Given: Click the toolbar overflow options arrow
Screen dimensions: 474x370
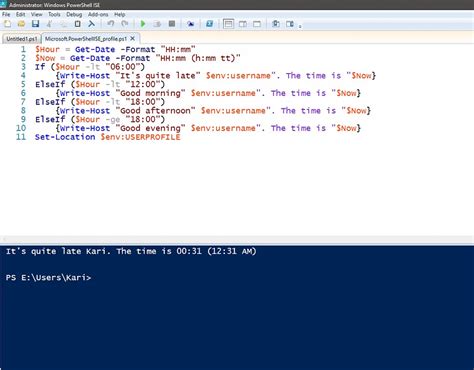Looking at the screenshot, I should 300,26.
